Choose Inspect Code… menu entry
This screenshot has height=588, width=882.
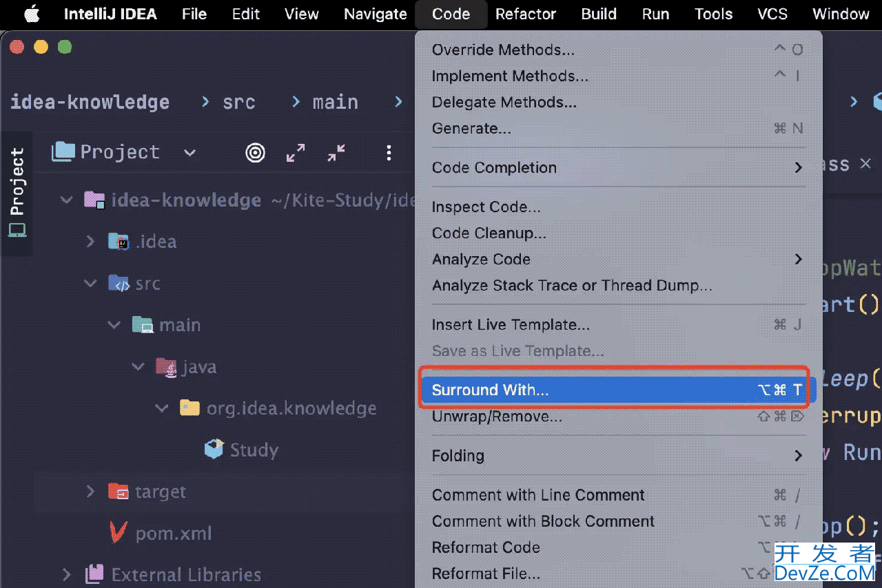click(618, 207)
